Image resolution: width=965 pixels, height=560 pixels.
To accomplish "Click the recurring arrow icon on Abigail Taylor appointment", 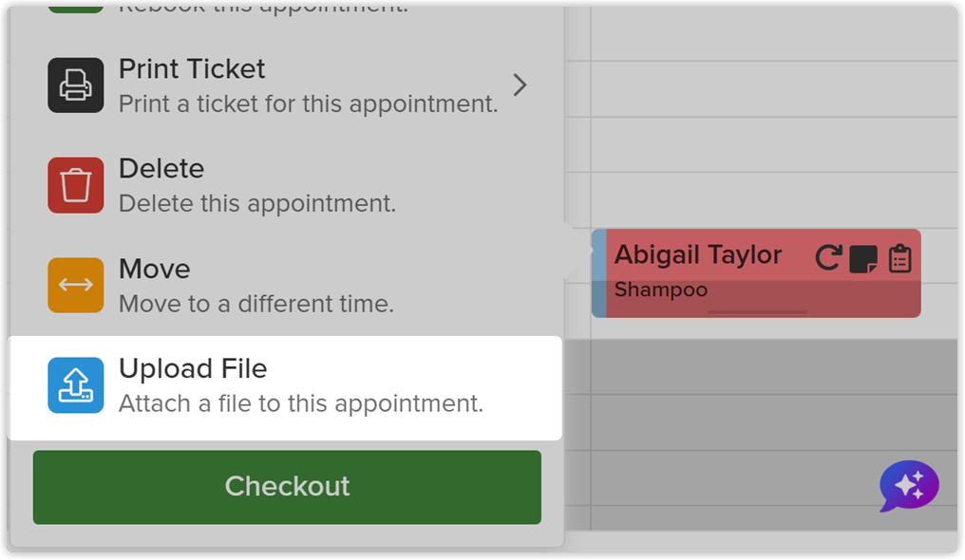I will click(828, 258).
